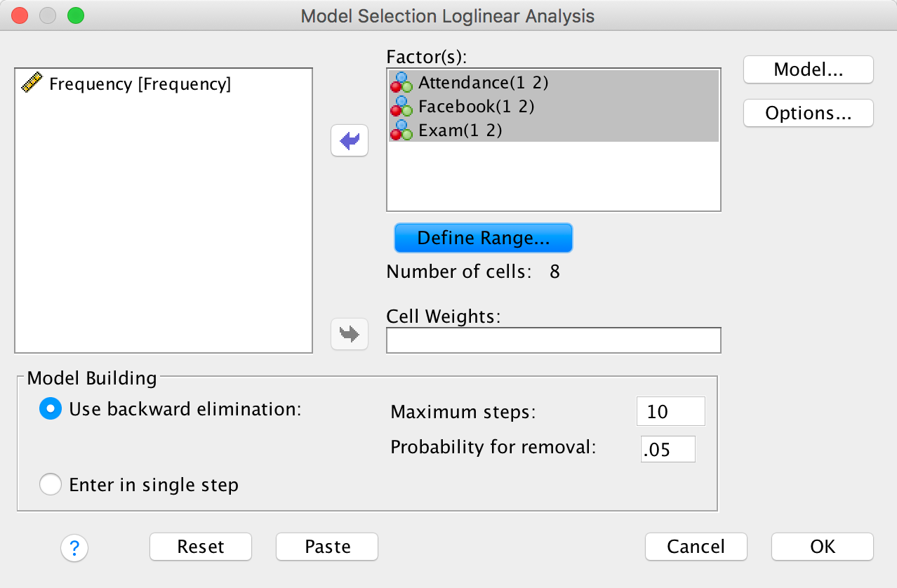Select Frequency [Frequency] in the variable list
The image size is (897, 588).
point(140,84)
